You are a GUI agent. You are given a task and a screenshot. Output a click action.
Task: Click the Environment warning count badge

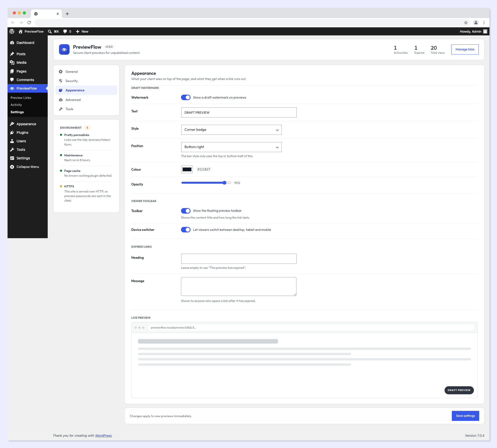(87, 128)
